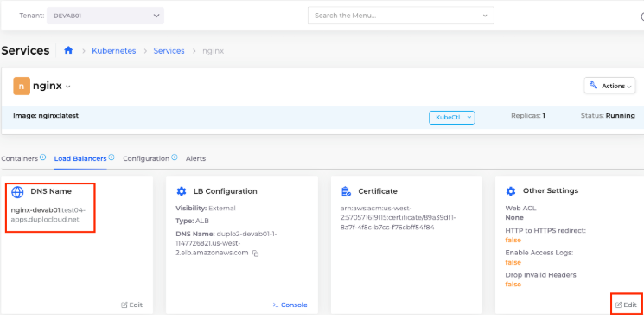Click the globe icon beside DNS Name

click(17, 191)
